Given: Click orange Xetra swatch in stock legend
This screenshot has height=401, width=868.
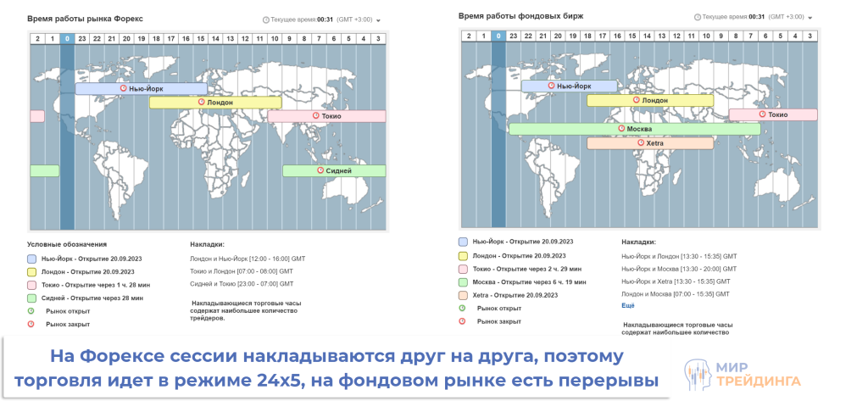Looking at the screenshot, I should 463,295.
